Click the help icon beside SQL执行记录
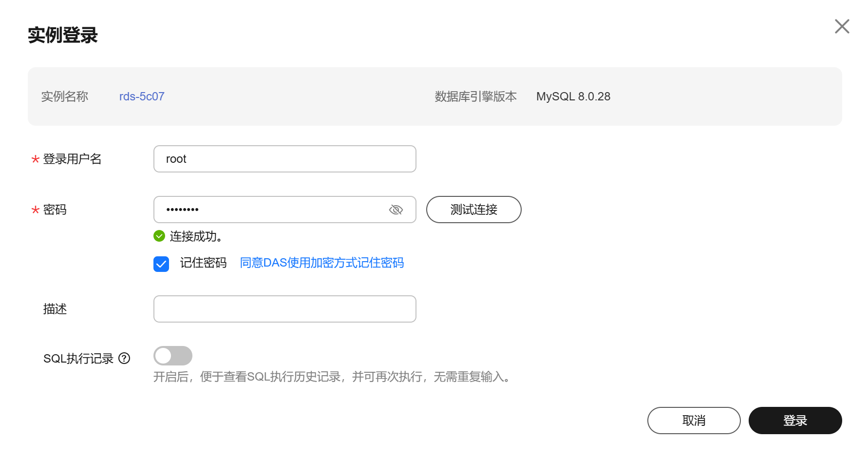Image resolution: width=868 pixels, height=460 pixels. point(124,358)
